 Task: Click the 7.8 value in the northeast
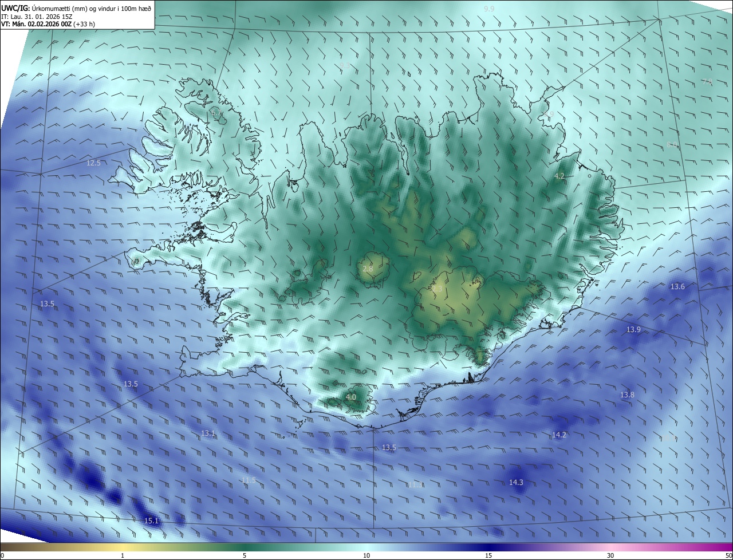pyautogui.click(x=707, y=82)
